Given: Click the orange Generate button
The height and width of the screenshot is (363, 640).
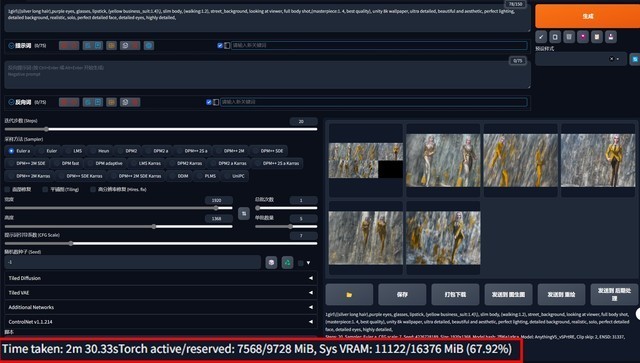Looking at the screenshot, I should coord(587,16).
